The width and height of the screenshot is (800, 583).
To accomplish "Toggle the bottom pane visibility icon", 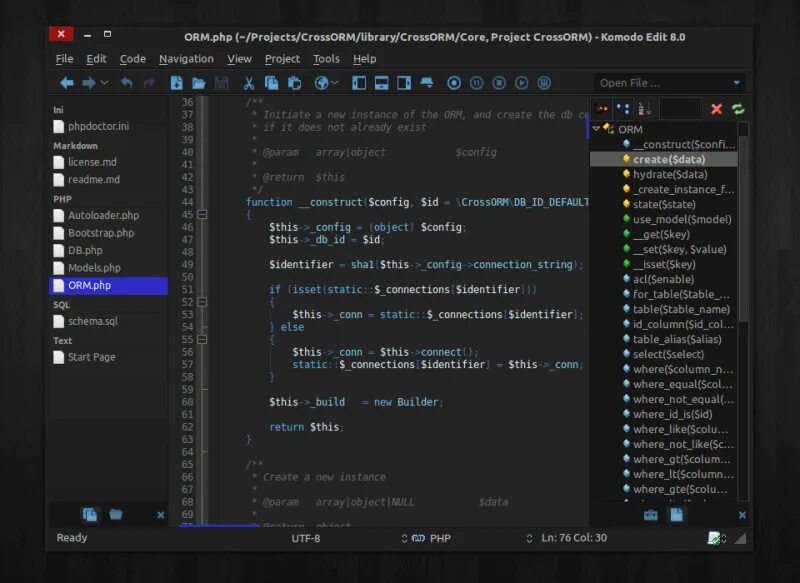I will (381, 83).
